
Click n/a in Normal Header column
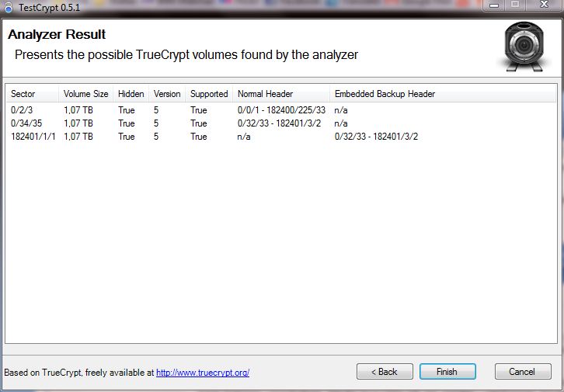tap(244, 137)
